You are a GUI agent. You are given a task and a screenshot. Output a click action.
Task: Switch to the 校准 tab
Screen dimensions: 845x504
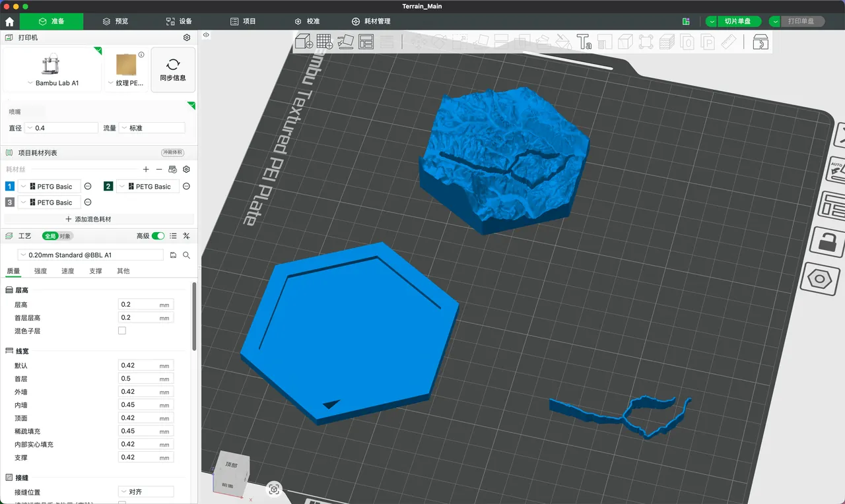coord(307,21)
